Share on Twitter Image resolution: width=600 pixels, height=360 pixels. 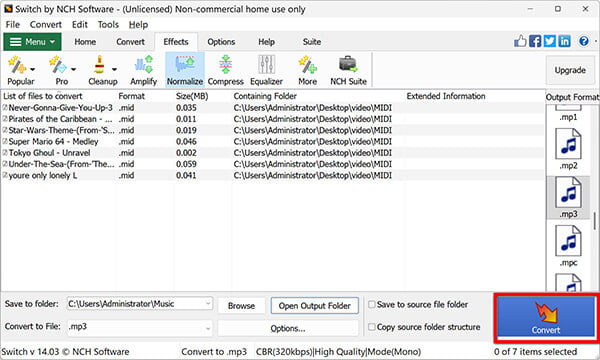click(x=550, y=41)
